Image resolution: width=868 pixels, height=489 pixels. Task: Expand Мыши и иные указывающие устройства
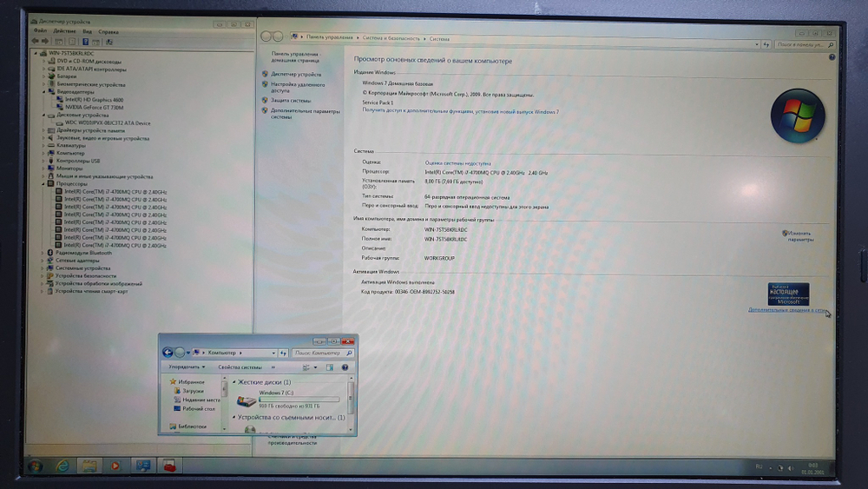click(43, 176)
